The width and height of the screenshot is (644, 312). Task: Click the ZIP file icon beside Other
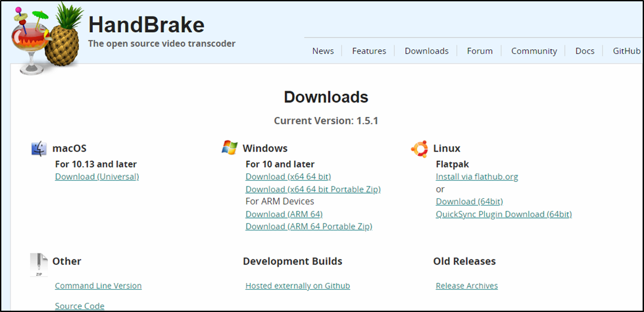[39, 264]
